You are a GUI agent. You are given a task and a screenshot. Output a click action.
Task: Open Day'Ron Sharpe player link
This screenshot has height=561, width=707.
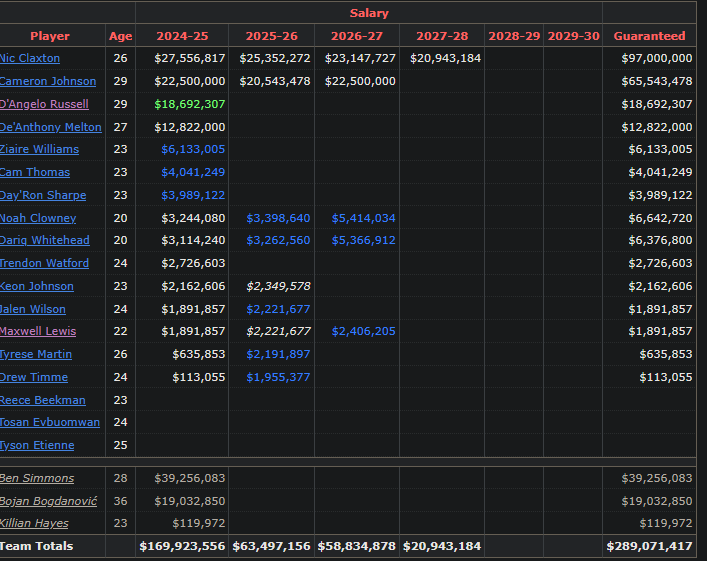pyautogui.click(x=43, y=195)
